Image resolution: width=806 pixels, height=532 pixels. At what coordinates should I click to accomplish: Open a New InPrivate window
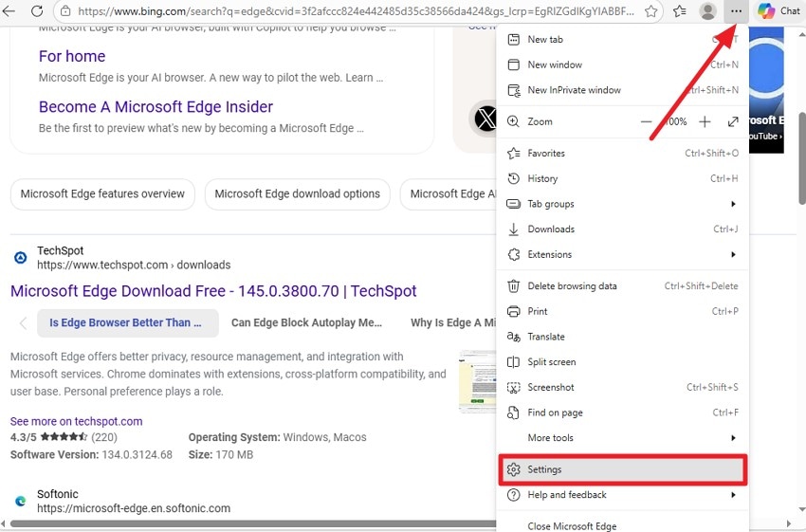click(622, 90)
